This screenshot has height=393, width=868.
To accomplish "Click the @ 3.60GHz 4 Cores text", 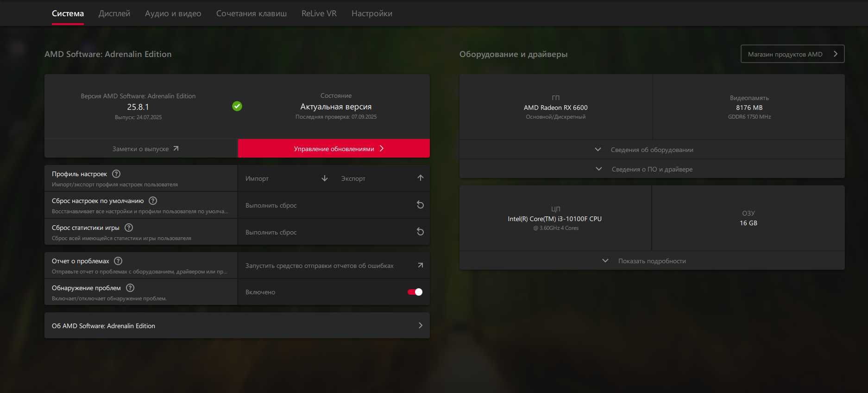I will point(556,228).
